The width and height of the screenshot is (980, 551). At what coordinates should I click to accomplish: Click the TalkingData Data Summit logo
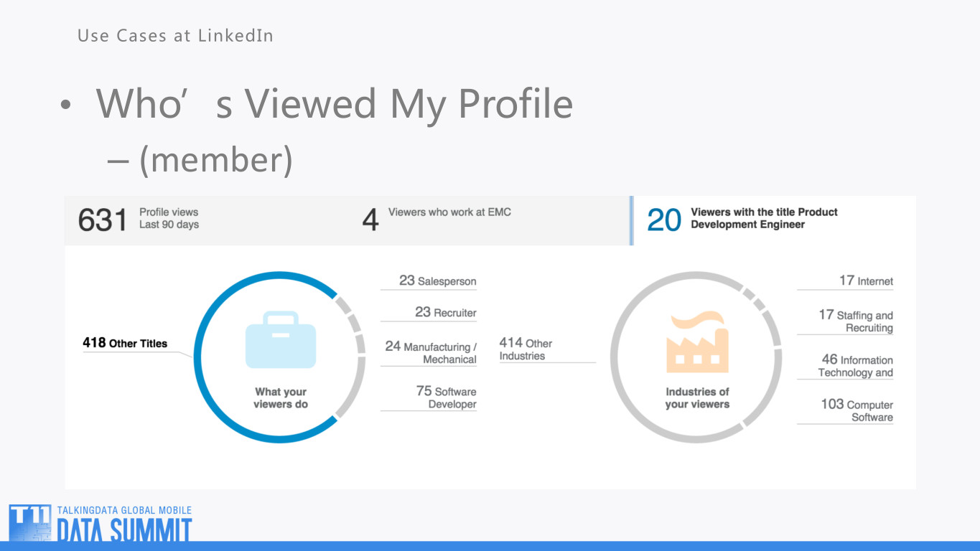[x=101, y=524]
